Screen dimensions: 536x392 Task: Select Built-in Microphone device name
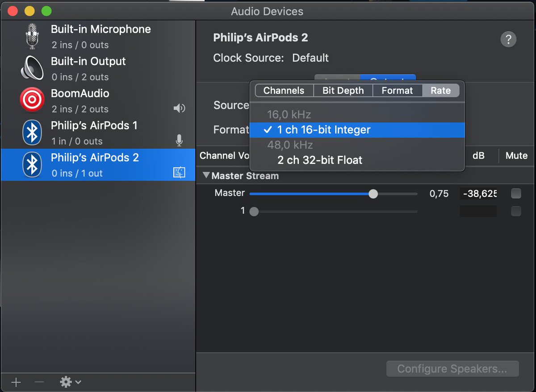tap(101, 29)
